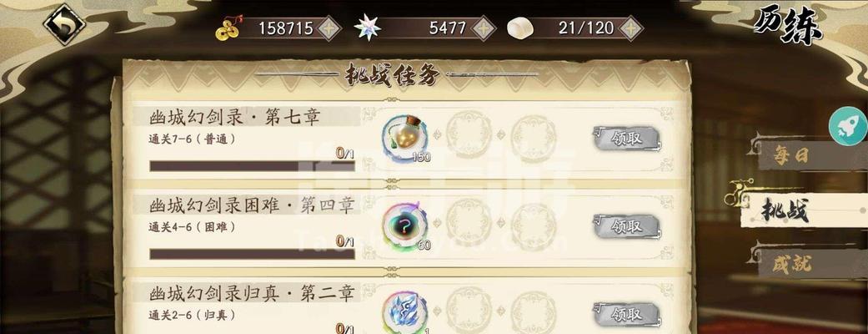Claim 领取 for 第七章 task
The image size is (868, 334).
click(x=626, y=138)
